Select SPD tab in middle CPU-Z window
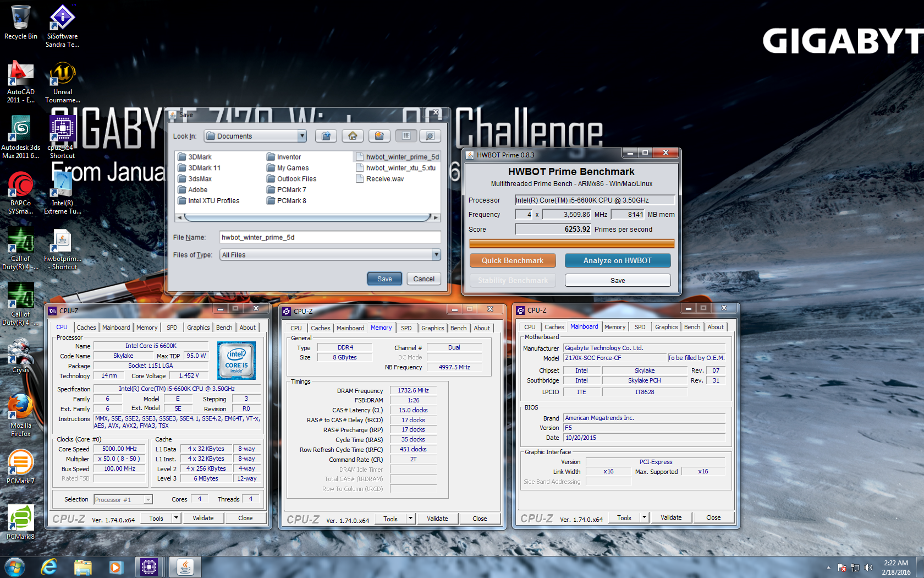924x578 pixels. tap(406, 328)
